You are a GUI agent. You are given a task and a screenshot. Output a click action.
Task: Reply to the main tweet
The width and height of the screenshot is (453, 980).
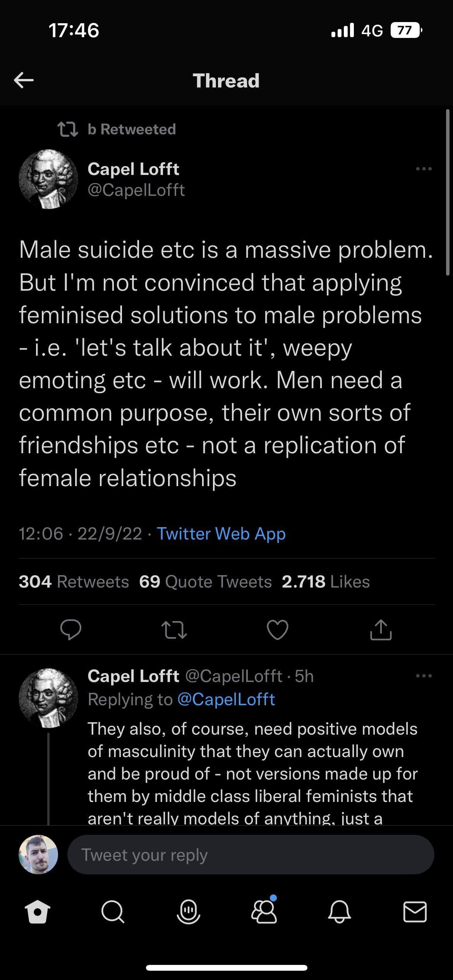pos(71,629)
